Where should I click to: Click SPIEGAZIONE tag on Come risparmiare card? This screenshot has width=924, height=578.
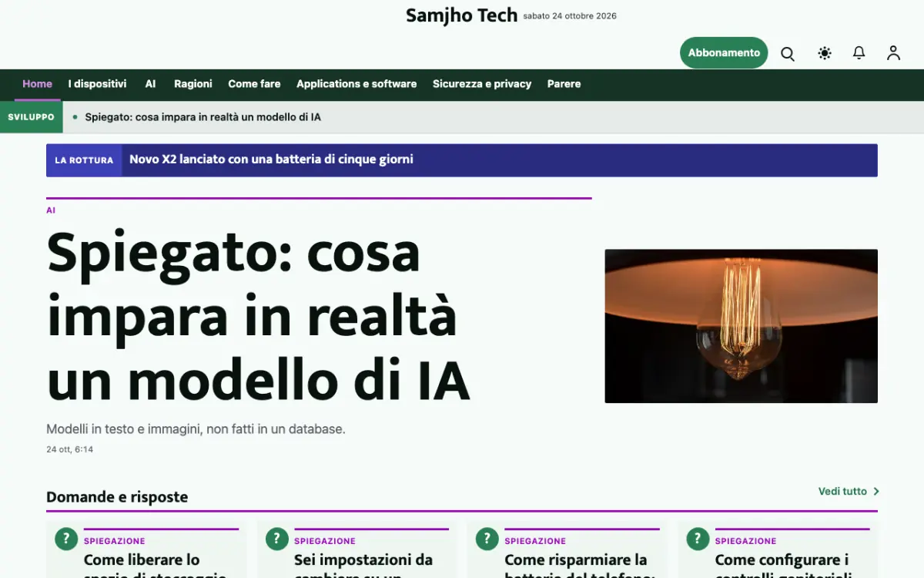click(x=535, y=541)
